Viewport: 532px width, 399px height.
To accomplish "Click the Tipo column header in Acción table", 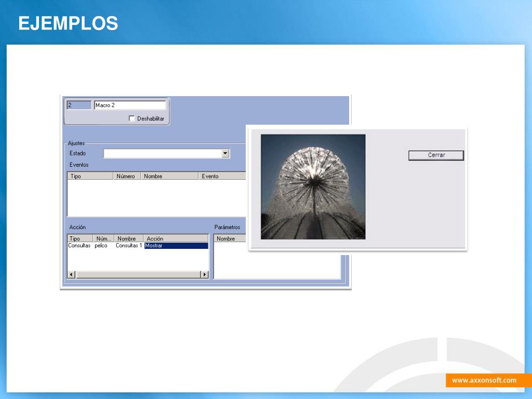I will [x=81, y=238].
